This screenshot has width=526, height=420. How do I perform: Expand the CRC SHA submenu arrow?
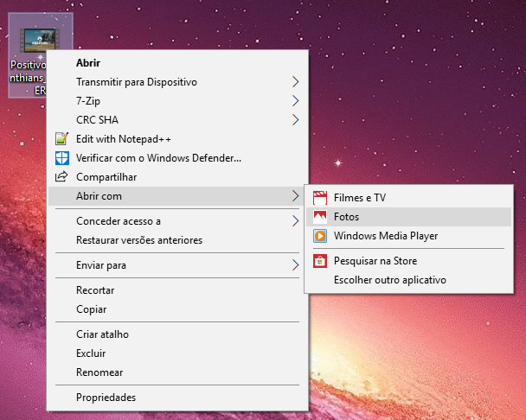tap(295, 120)
